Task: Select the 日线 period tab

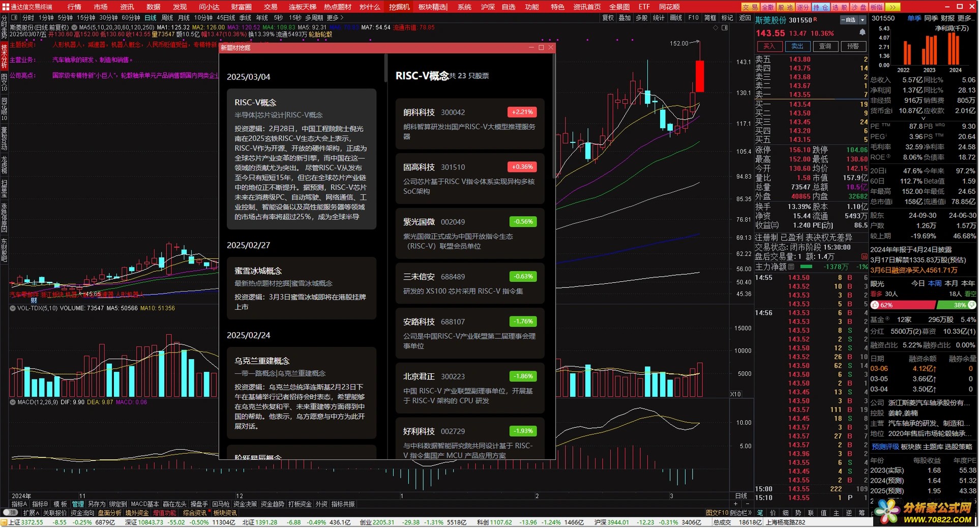Action: pos(151,18)
